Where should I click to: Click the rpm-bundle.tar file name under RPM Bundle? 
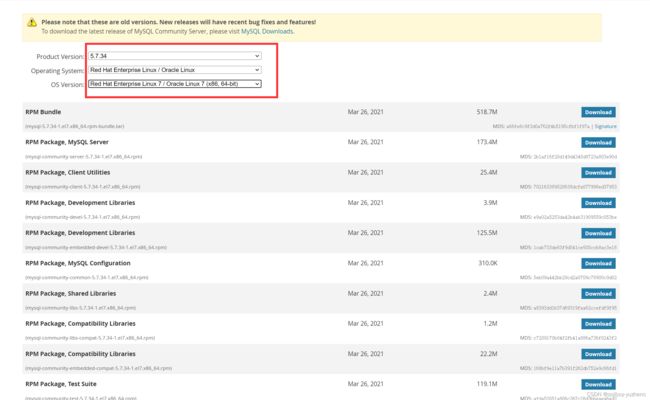pyautogui.click(x=75, y=126)
